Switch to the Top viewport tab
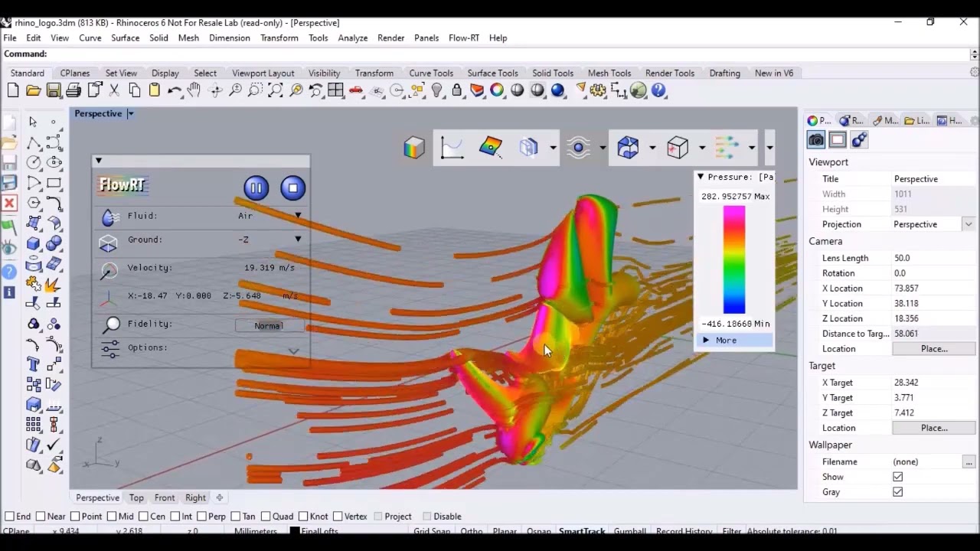Viewport: 980px width, 551px height. [x=136, y=497]
